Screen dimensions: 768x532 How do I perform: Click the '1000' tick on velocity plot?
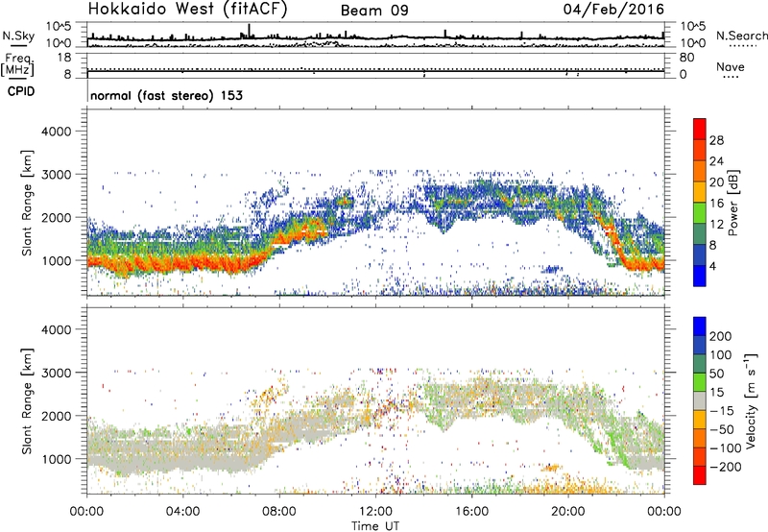[x=56, y=459]
